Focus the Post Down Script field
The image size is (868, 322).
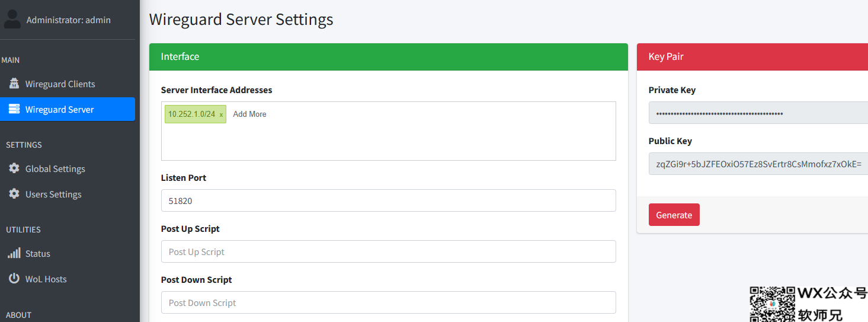click(x=389, y=302)
